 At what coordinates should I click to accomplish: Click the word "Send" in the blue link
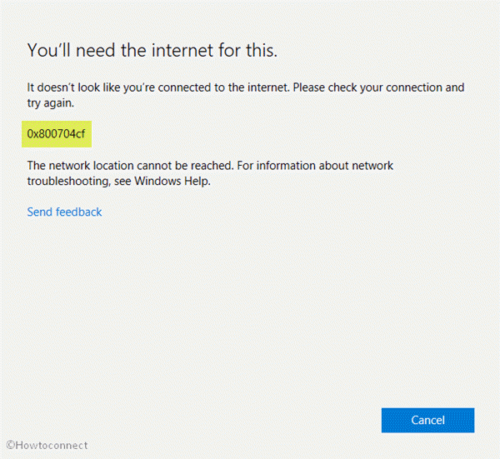point(40,212)
